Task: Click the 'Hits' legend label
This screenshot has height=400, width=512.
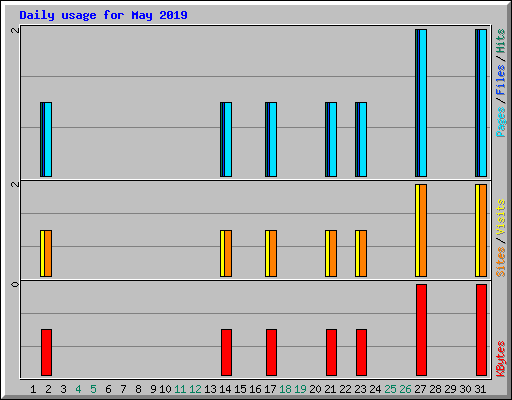Action: (x=501, y=41)
